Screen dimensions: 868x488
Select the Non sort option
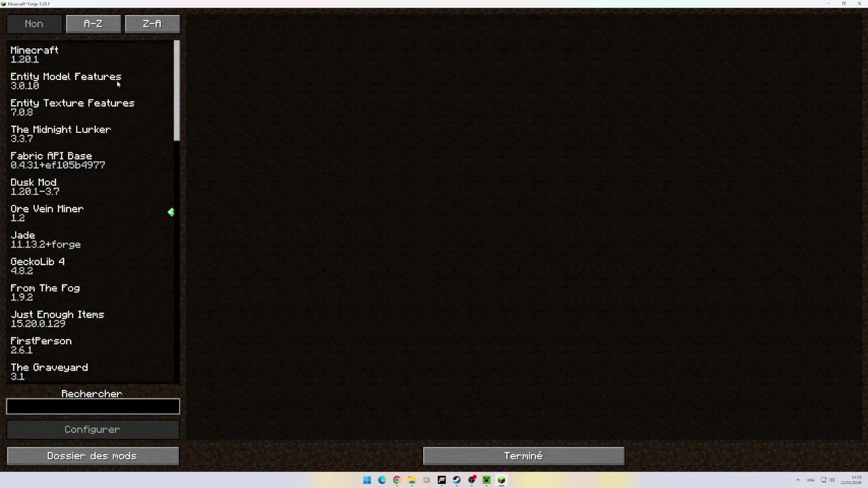click(34, 24)
